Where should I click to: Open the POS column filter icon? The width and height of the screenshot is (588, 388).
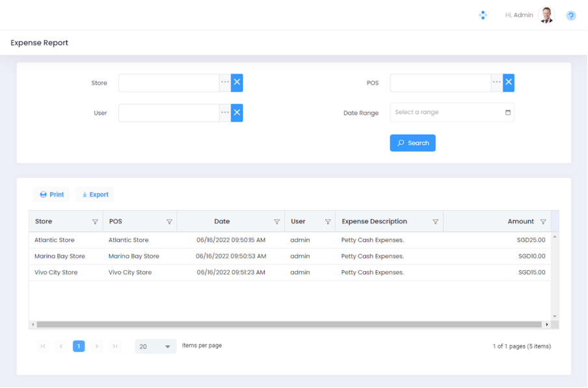(x=169, y=222)
